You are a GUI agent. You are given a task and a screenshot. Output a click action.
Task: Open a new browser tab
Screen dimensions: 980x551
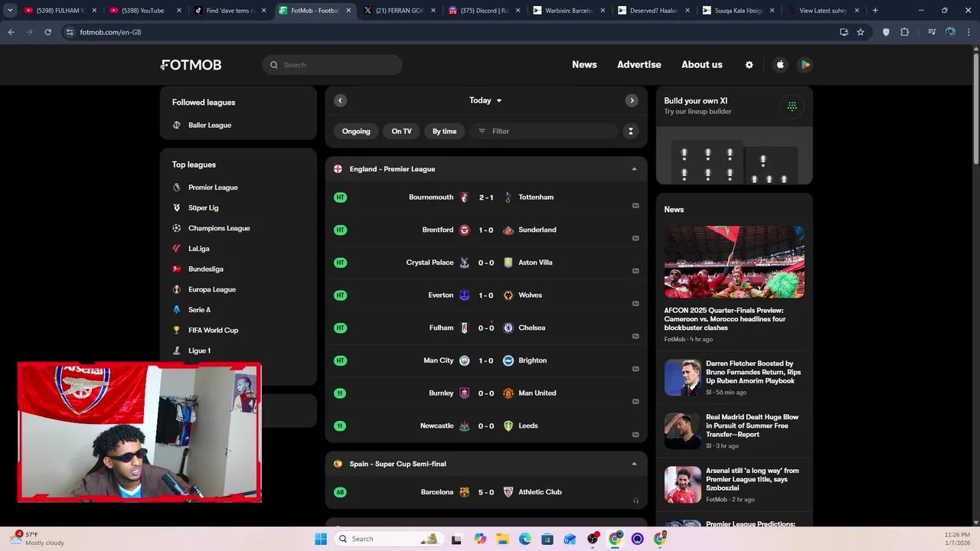click(x=875, y=11)
